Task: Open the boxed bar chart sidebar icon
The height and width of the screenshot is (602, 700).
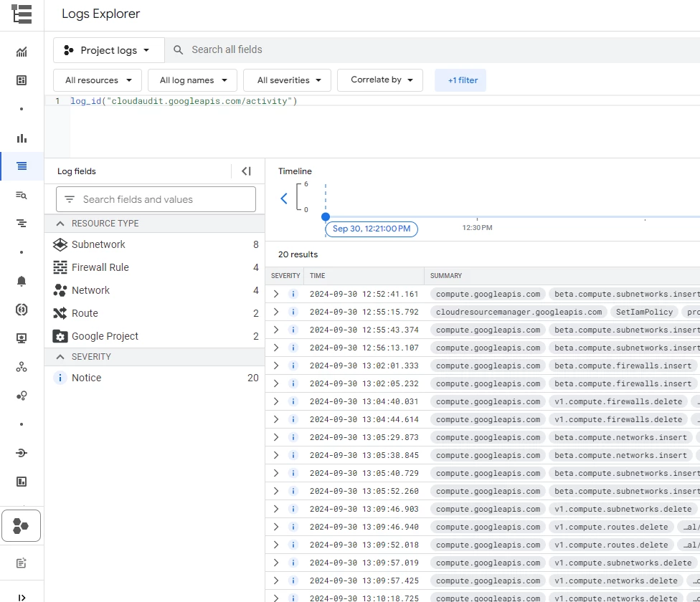Action: [x=22, y=482]
